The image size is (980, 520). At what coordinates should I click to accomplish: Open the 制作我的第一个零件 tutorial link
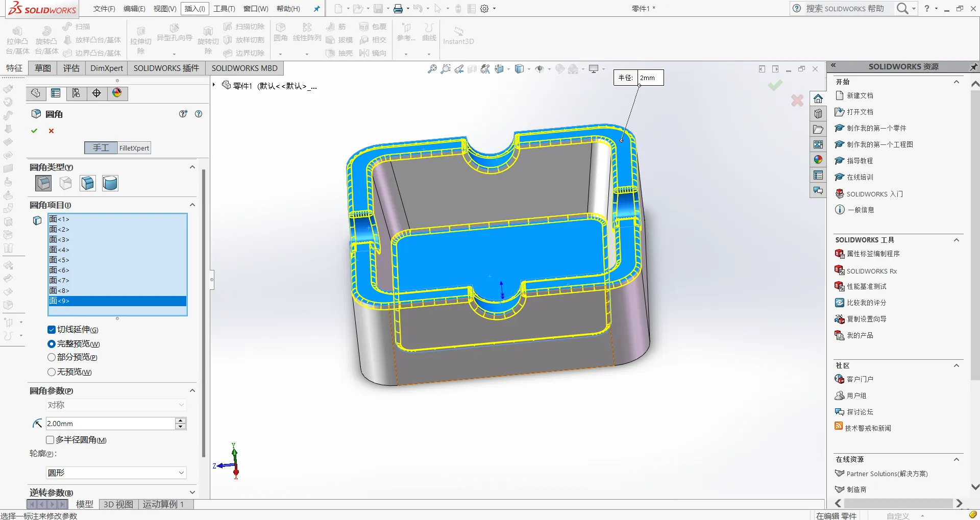[876, 128]
